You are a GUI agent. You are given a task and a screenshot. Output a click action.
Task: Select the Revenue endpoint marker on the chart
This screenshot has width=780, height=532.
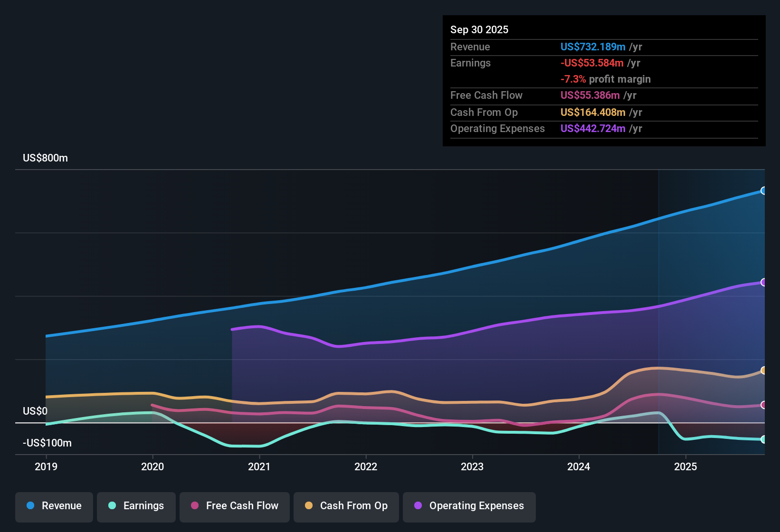[764, 190]
